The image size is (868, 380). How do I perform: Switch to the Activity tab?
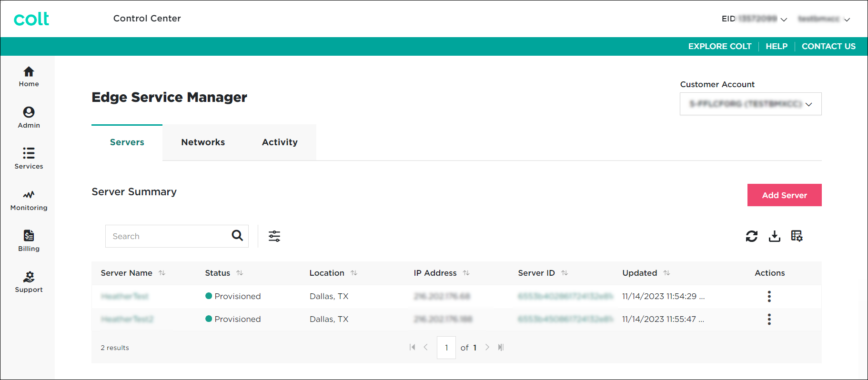click(x=280, y=142)
